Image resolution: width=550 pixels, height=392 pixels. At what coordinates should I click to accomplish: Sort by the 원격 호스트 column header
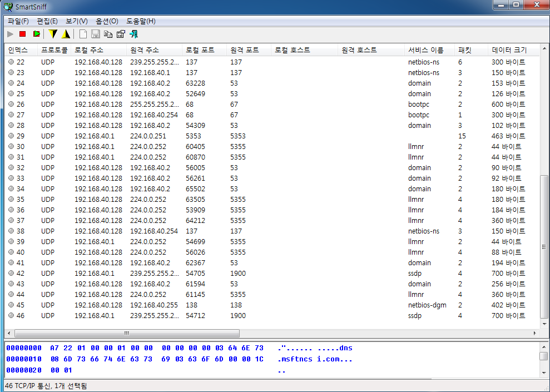(371, 50)
